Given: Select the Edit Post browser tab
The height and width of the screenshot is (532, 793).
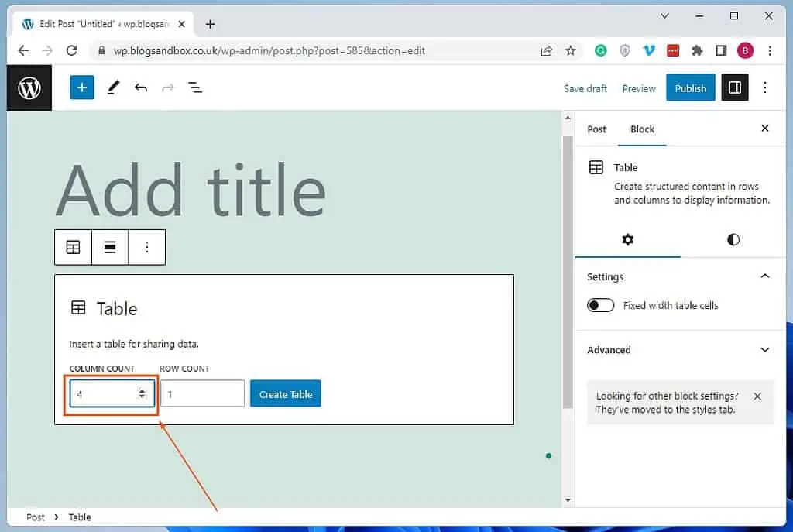Looking at the screenshot, I should point(105,24).
